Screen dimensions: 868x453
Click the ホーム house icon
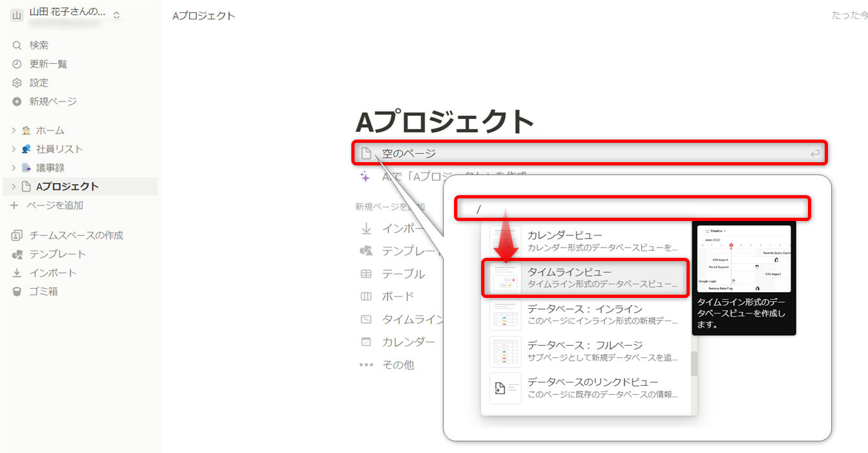tap(26, 131)
